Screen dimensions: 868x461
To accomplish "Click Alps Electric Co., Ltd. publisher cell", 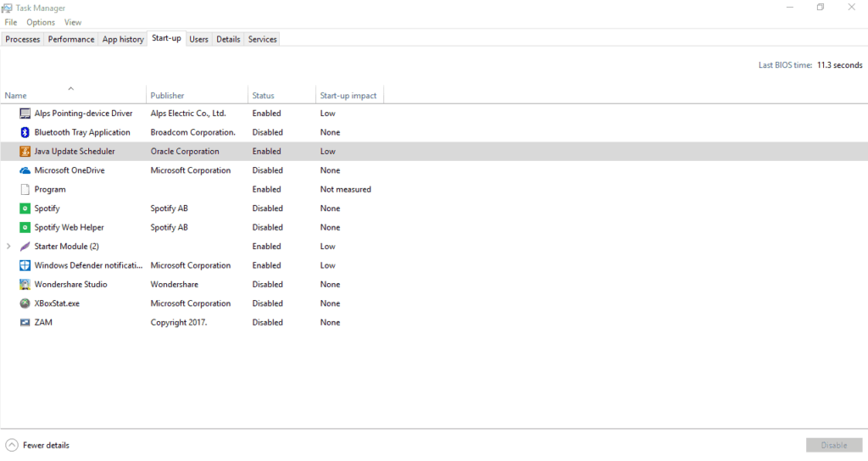I will pyautogui.click(x=188, y=114).
